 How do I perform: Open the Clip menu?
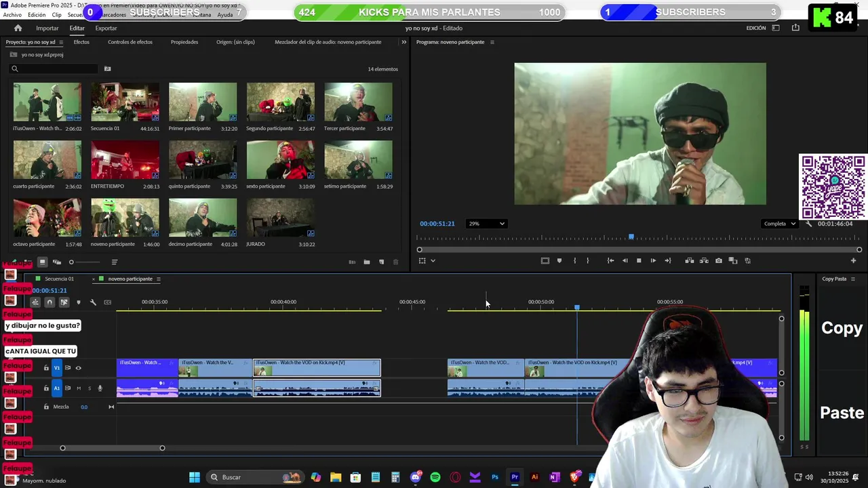tap(56, 15)
